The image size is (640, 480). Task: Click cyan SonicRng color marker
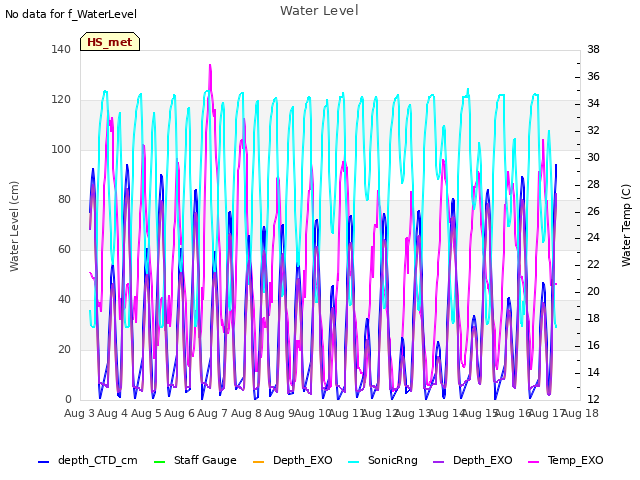(x=353, y=462)
